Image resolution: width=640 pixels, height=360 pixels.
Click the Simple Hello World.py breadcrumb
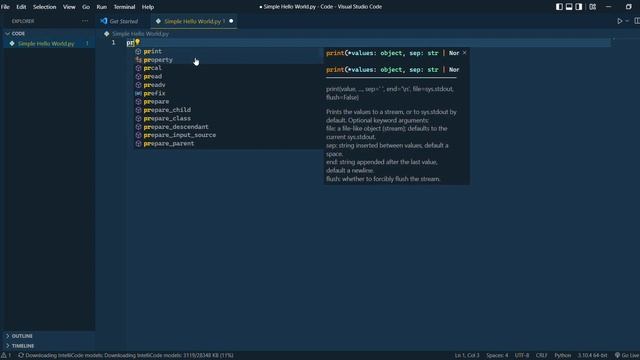[x=140, y=34]
